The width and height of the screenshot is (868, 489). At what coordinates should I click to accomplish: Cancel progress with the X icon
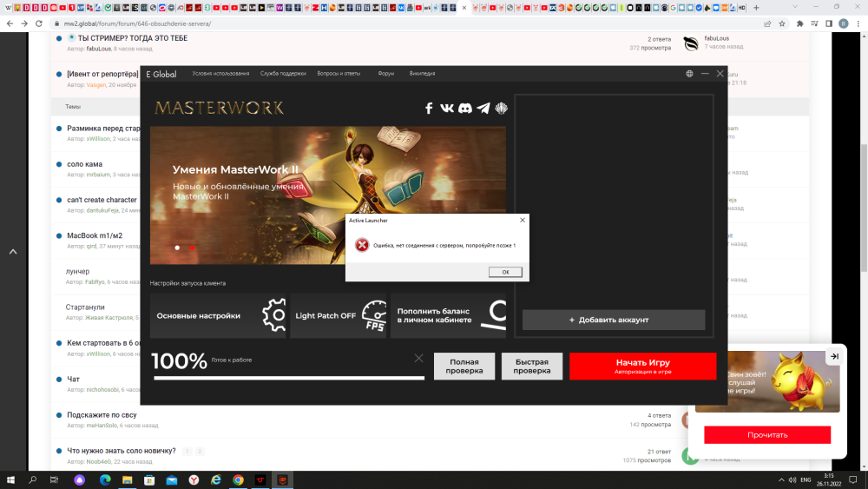(419, 358)
